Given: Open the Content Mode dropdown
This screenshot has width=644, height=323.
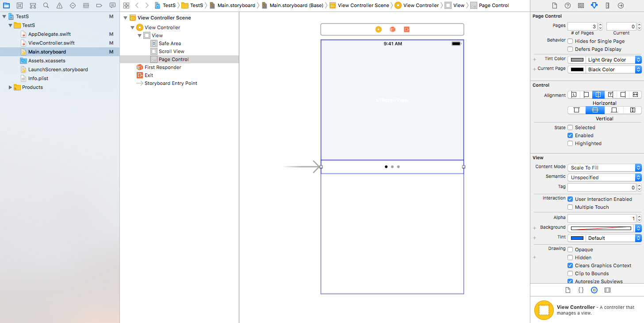Looking at the screenshot, I should tap(604, 168).
